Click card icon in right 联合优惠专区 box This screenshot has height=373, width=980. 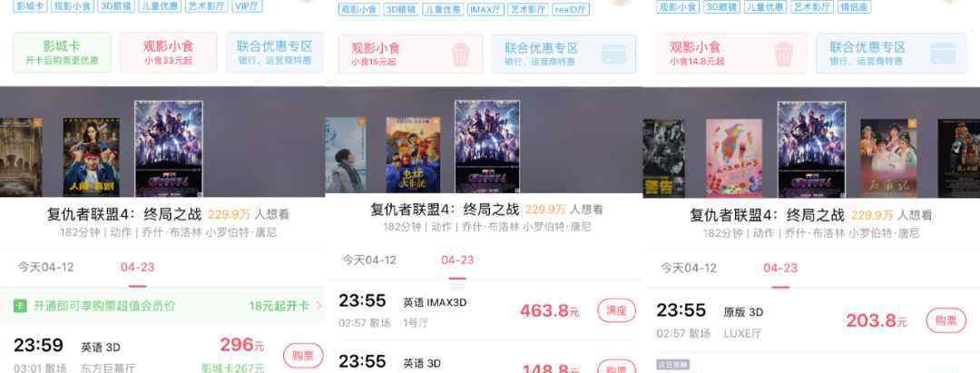click(943, 54)
